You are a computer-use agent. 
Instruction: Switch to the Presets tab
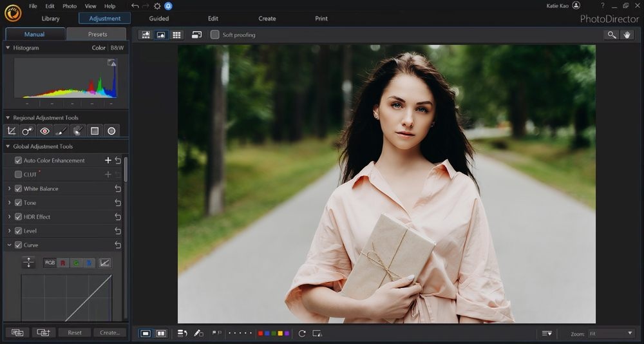tap(97, 34)
